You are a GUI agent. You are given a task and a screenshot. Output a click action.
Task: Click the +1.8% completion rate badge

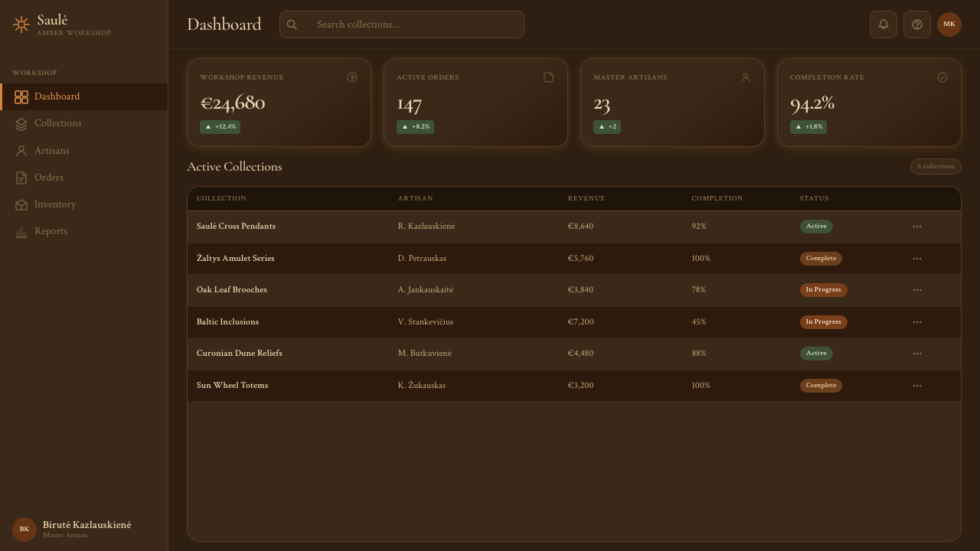(x=808, y=127)
